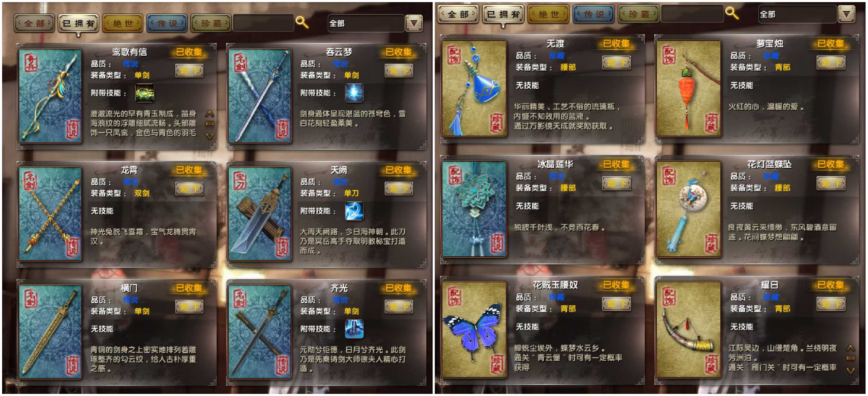Click the left panel search input field
Screen dimensions: 868x396
[264, 23]
